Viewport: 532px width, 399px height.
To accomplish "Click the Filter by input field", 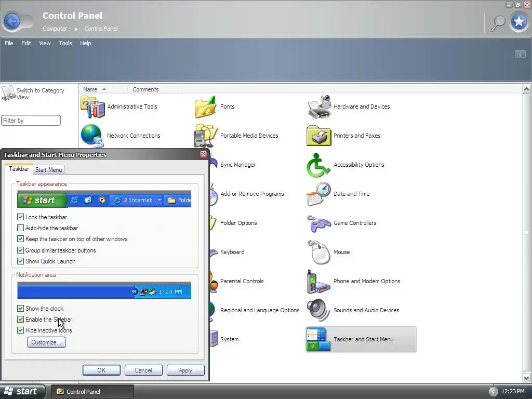I will [31, 121].
